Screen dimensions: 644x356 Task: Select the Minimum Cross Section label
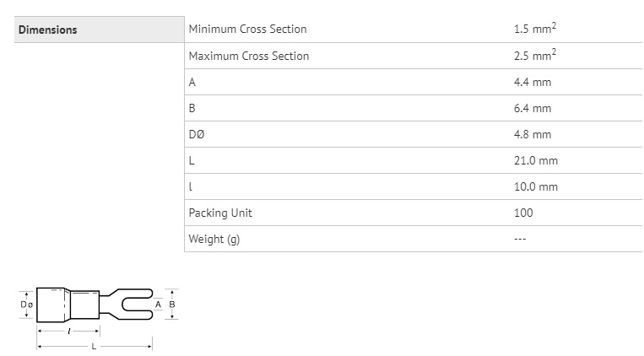click(247, 30)
